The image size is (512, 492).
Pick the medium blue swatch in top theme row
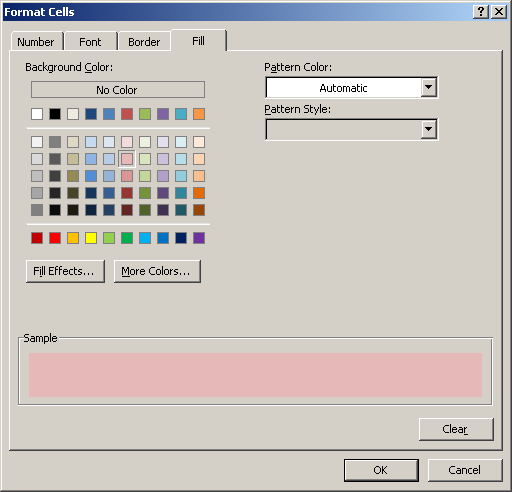(109, 114)
